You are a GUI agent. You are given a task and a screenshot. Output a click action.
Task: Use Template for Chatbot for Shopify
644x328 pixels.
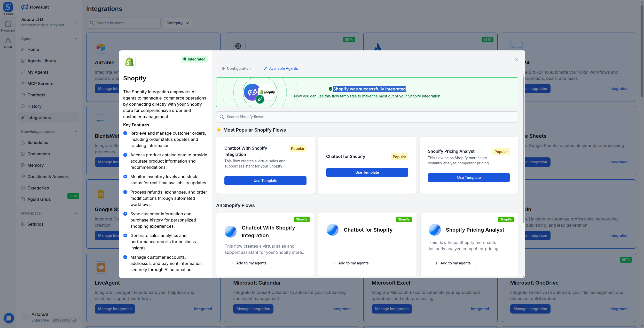(x=367, y=172)
